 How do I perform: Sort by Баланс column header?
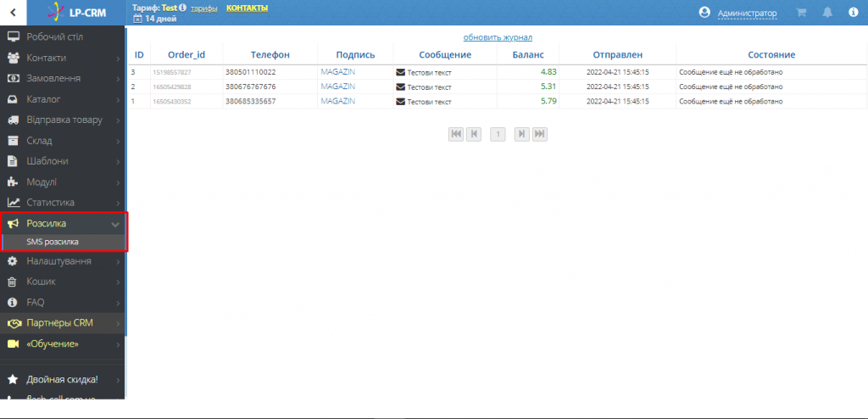[528, 55]
